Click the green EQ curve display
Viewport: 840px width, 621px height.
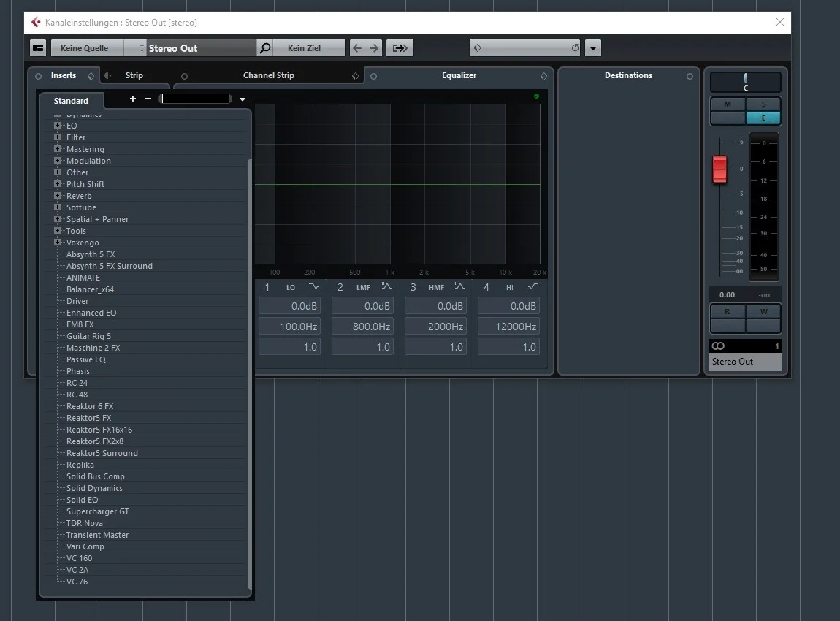pyautogui.click(x=397, y=184)
